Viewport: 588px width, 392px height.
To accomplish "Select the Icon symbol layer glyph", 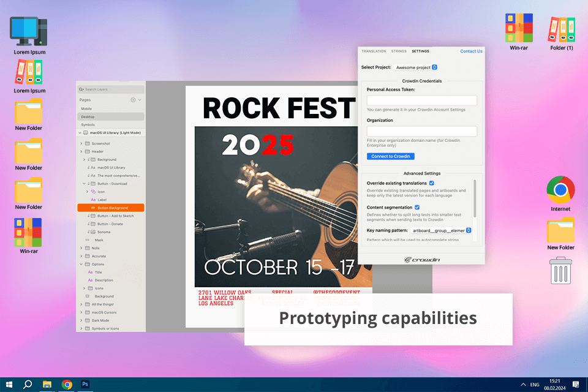I will [93, 192].
